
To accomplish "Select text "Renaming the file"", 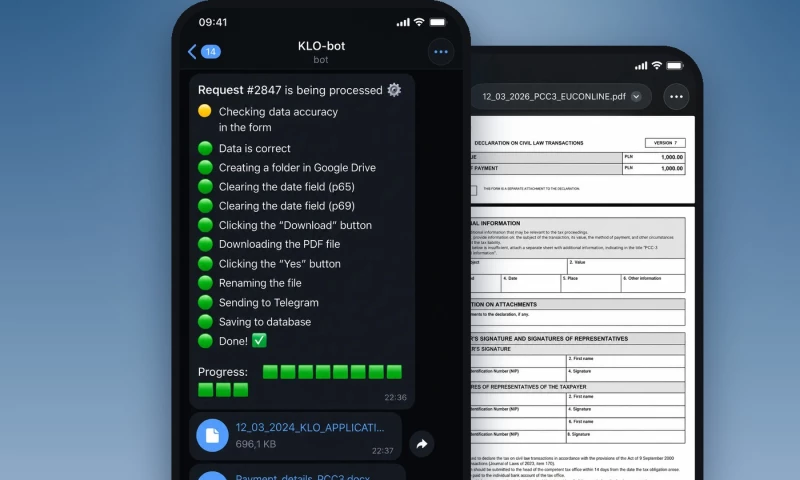I will tap(260, 283).
